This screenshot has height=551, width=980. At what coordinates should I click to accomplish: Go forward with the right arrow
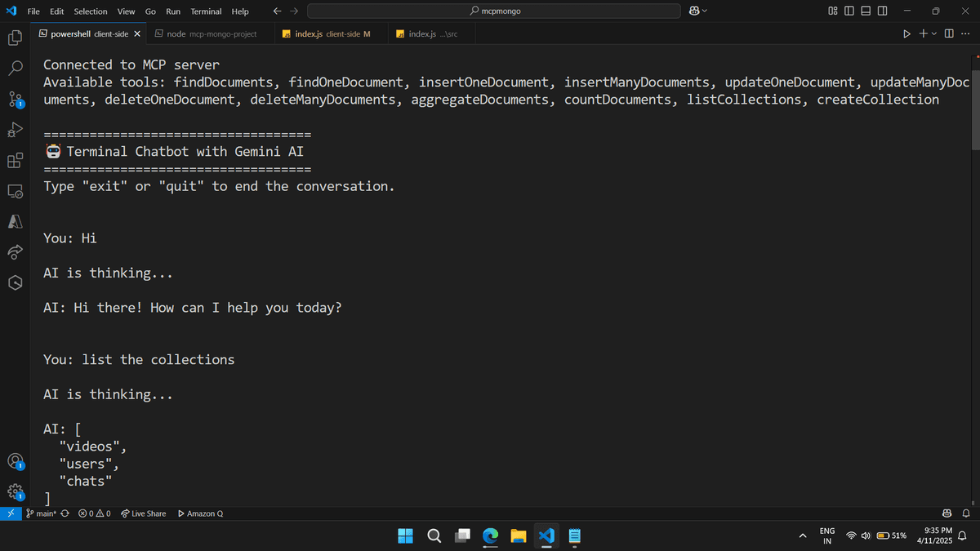click(x=293, y=11)
